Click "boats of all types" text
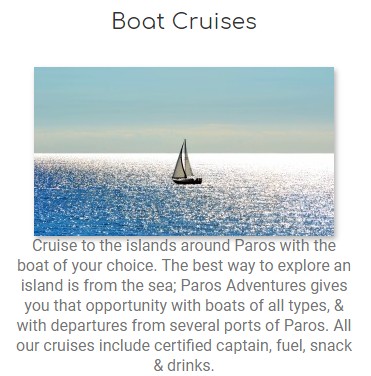 (x=267, y=306)
